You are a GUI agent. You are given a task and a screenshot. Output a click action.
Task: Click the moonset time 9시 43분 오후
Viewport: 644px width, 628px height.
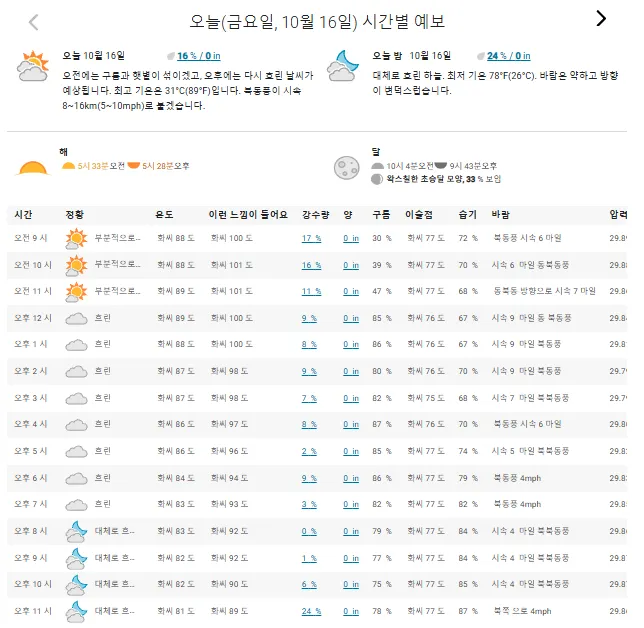click(x=473, y=166)
